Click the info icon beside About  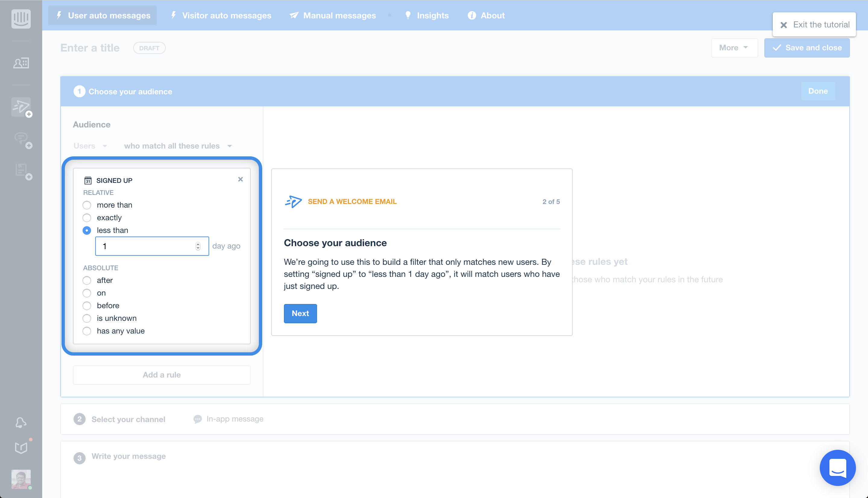(471, 15)
